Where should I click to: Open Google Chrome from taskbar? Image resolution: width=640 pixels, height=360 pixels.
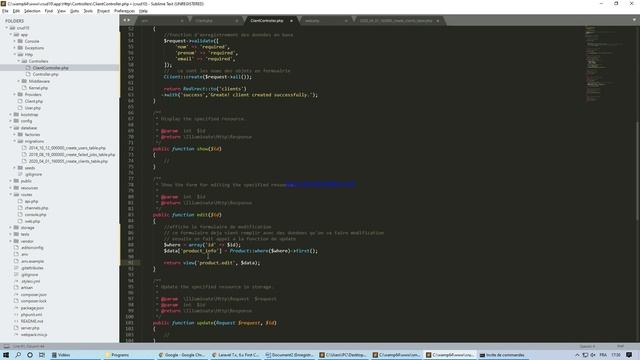pyautogui.click(x=182, y=355)
